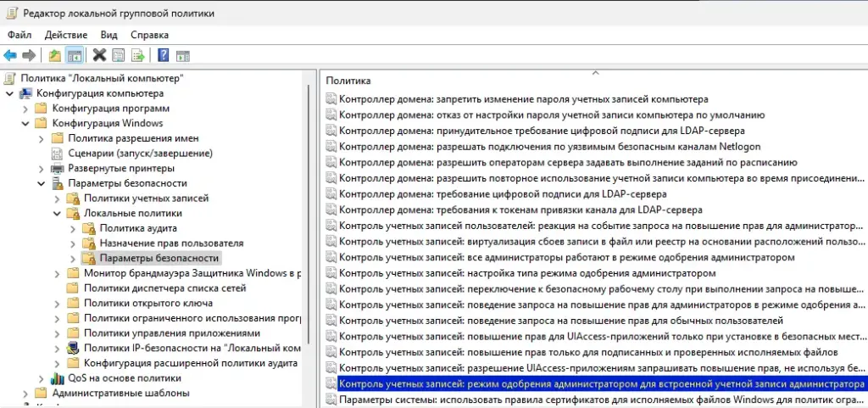Select Назначение прав пользователя in tree
Screen dimensions: 868x408
(170, 243)
